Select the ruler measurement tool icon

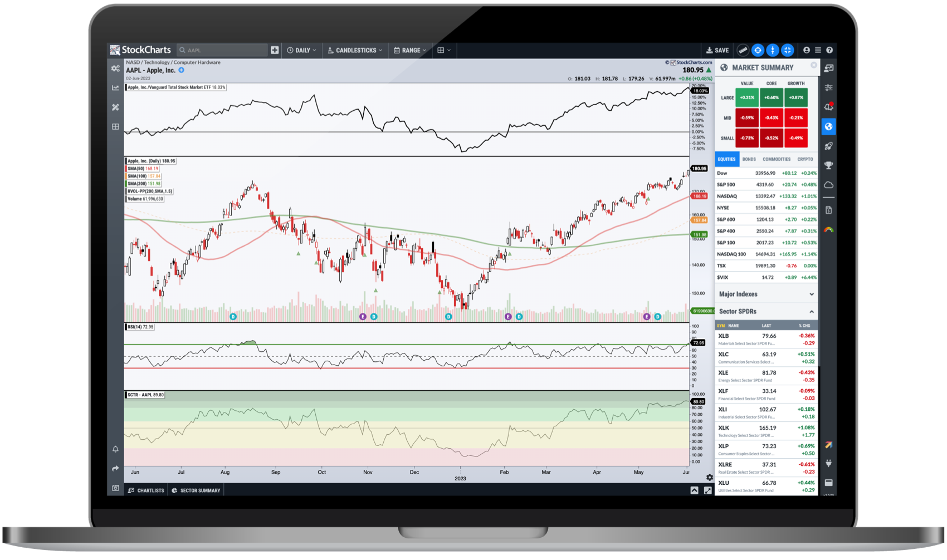point(743,50)
